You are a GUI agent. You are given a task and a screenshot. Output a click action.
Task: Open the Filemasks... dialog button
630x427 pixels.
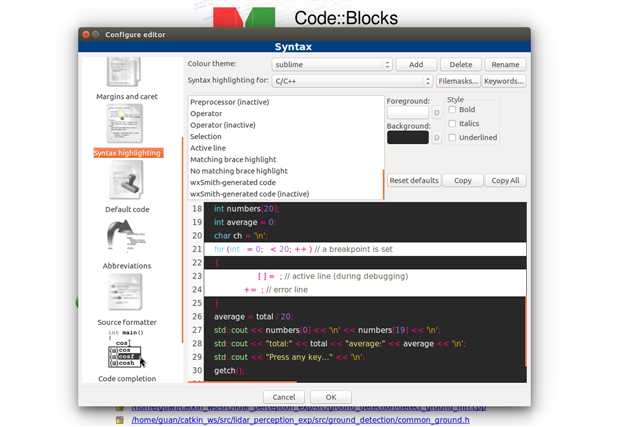pos(458,81)
